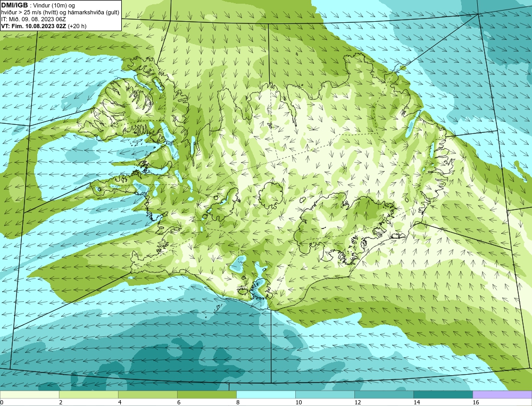Choose the dark teal 14–16 m/s legend swatch

pos(443,395)
